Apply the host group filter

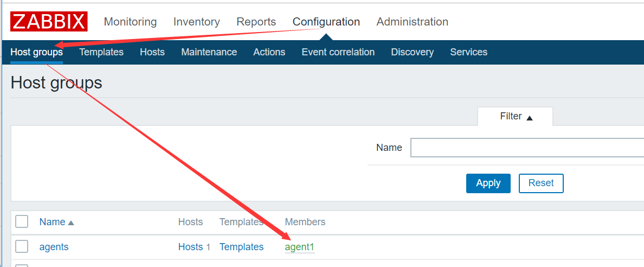tap(488, 183)
